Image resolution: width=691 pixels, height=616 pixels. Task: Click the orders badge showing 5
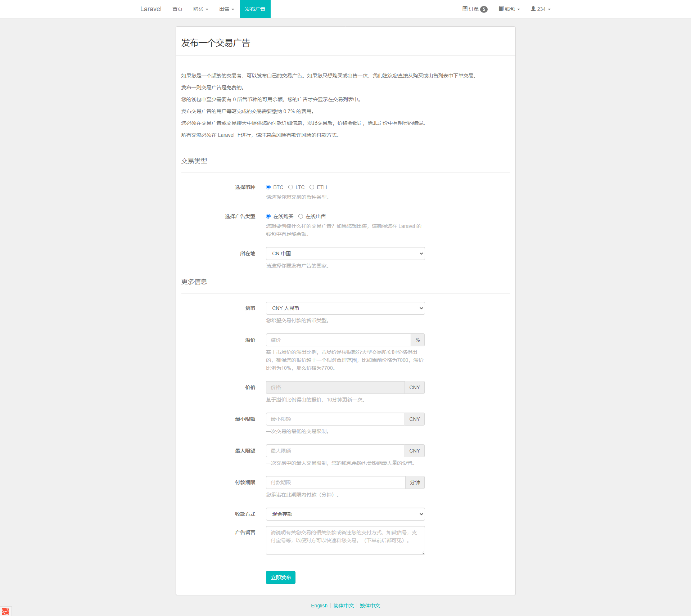point(484,9)
